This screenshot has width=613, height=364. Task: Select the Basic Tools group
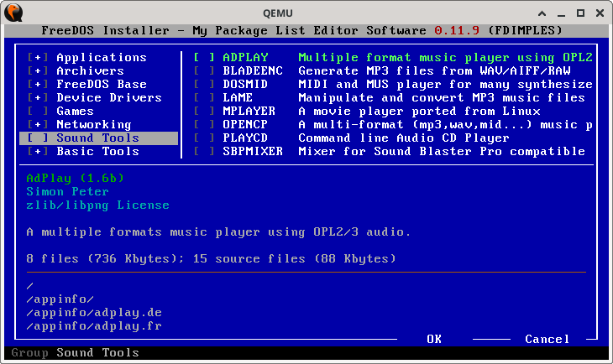point(97,151)
